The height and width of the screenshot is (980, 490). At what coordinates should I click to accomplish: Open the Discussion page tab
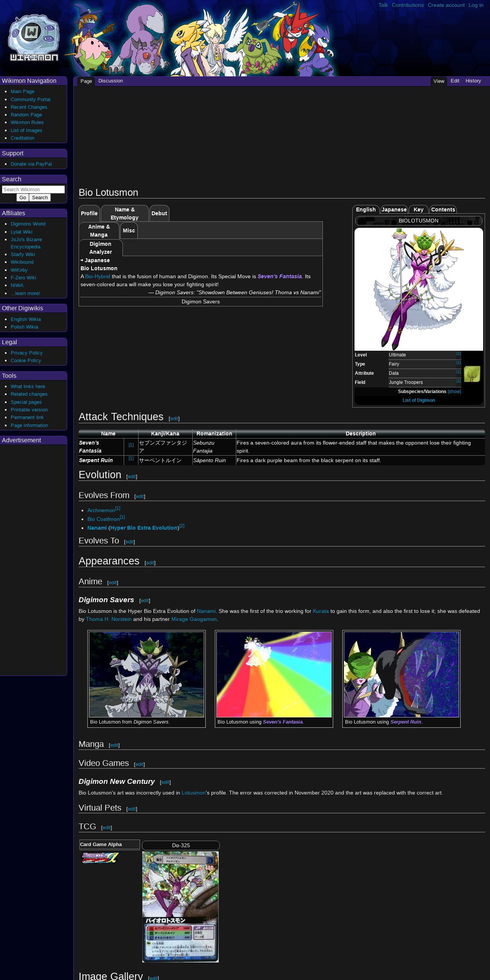click(111, 81)
